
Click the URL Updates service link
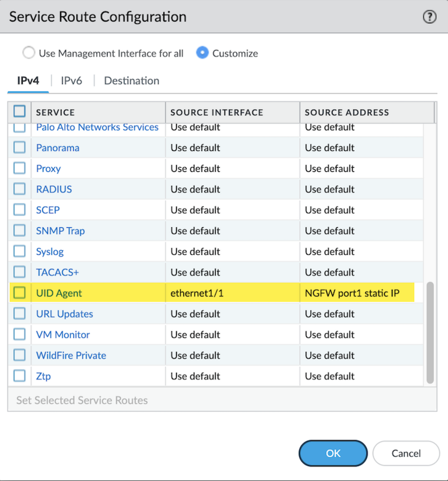click(64, 314)
